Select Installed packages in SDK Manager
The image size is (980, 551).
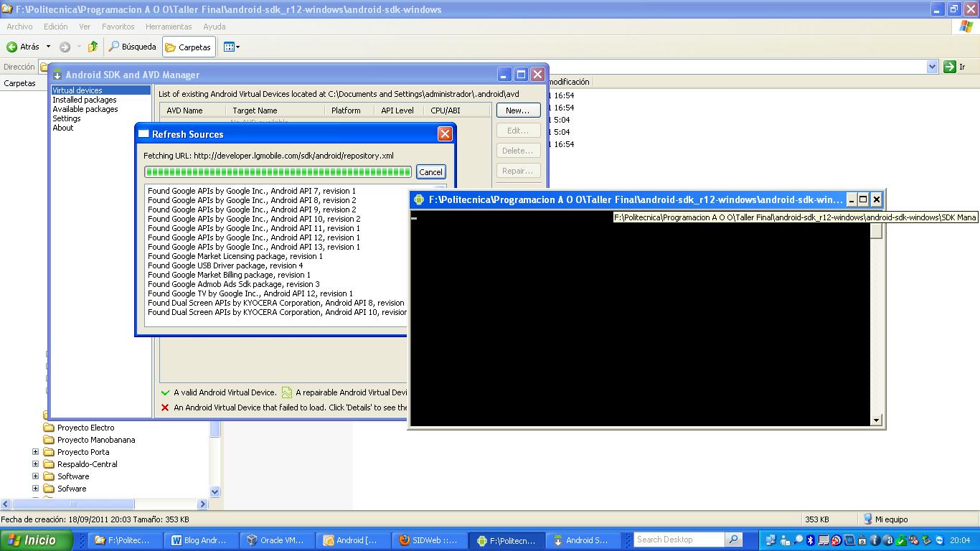pos(84,100)
